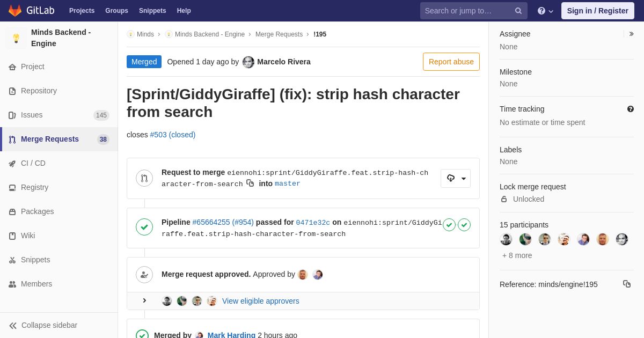The width and height of the screenshot is (644, 338).
Task: Click the second pipeline stage check icon
Action: coord(464,225)
